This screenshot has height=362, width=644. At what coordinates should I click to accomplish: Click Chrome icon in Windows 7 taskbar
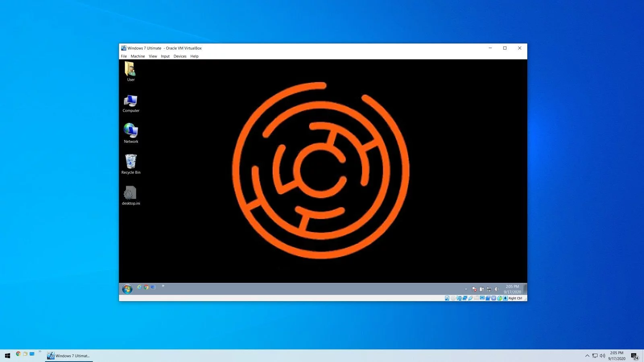click(x=146, y=287)
